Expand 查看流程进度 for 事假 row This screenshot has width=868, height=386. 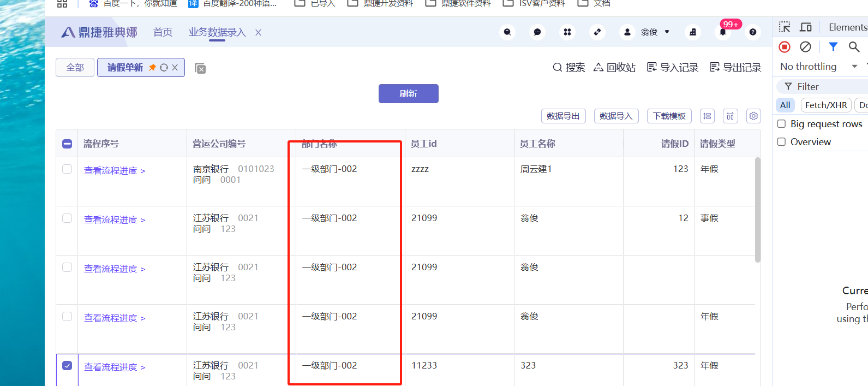(x=115, y=220)
